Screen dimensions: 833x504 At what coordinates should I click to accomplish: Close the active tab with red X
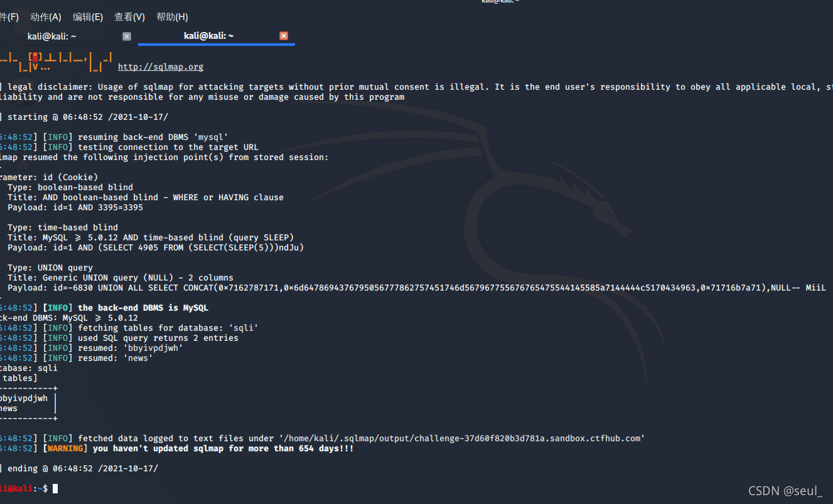pyautogui.click(x=284, y=36)
